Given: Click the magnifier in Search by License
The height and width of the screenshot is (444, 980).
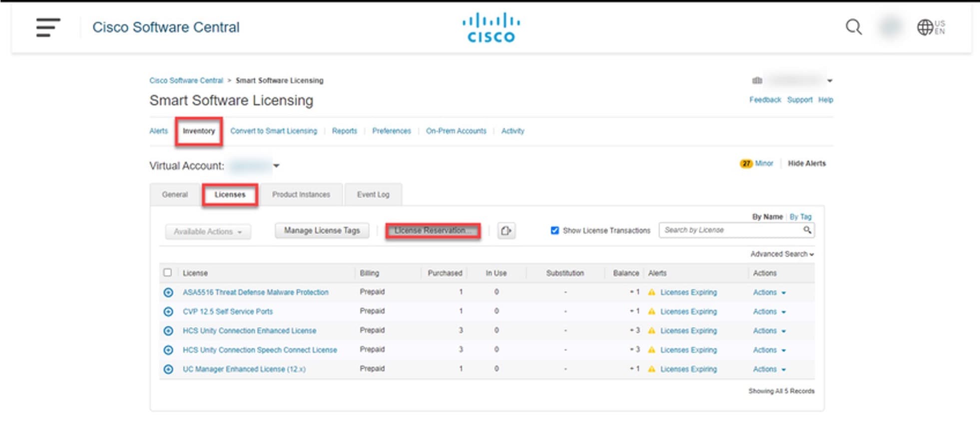Looking at the screenshot, I should (807, 230).
